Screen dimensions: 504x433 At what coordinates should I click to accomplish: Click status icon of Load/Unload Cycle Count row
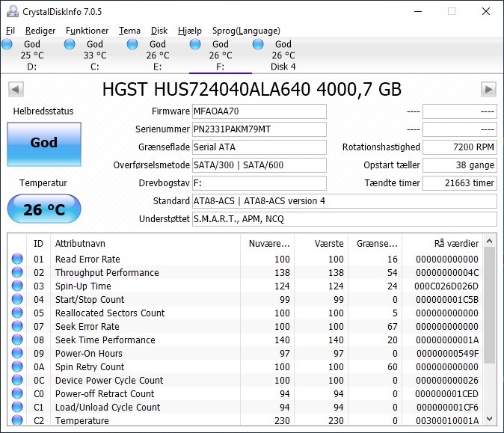pyautogui.click(x=17, y=408)
